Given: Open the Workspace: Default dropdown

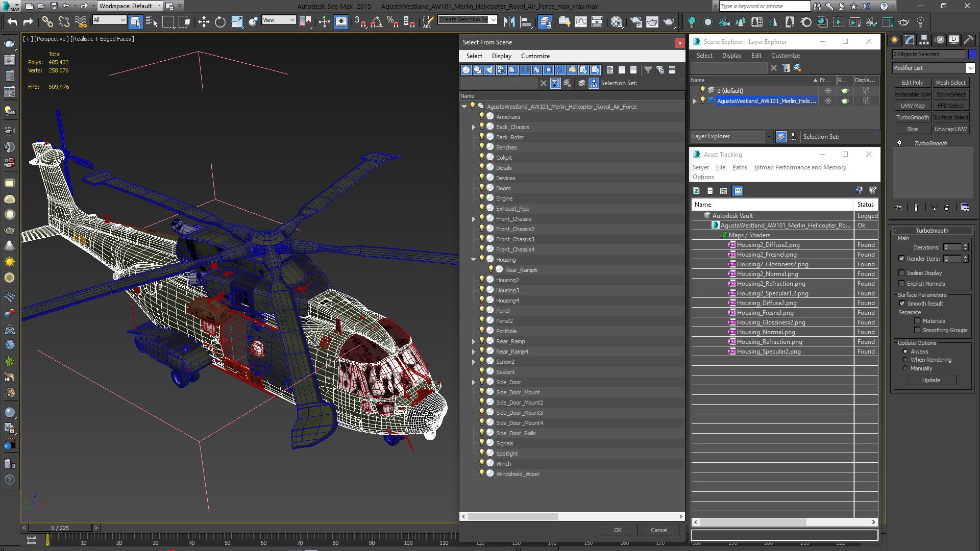Looking at the screenshot, I should [130, 6].
